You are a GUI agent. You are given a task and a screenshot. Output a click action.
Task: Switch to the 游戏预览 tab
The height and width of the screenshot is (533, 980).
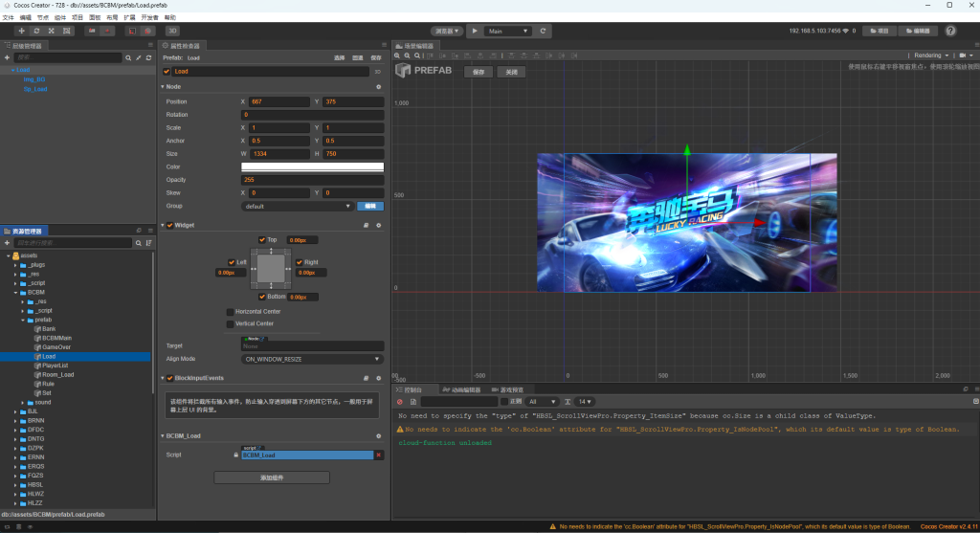point(507,389)
